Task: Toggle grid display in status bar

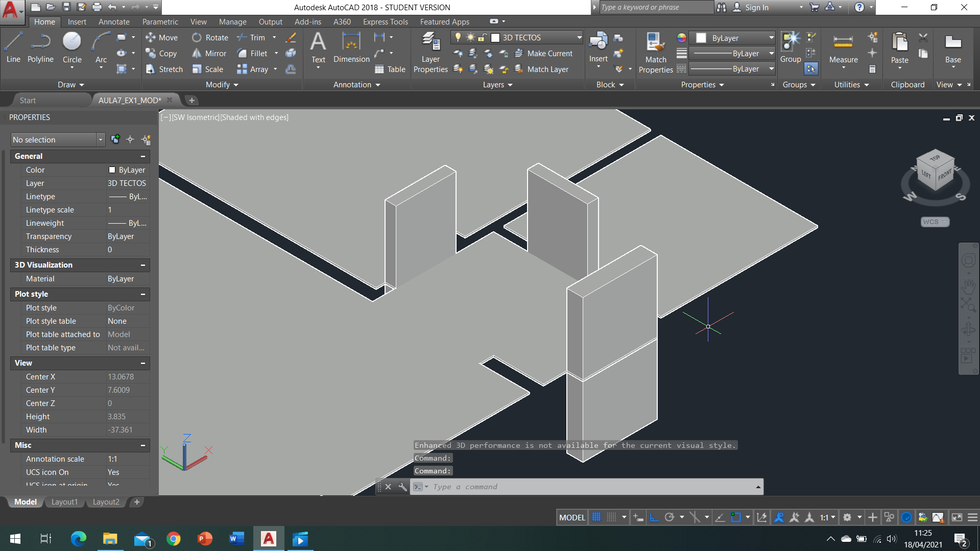Action: (596, 517)
